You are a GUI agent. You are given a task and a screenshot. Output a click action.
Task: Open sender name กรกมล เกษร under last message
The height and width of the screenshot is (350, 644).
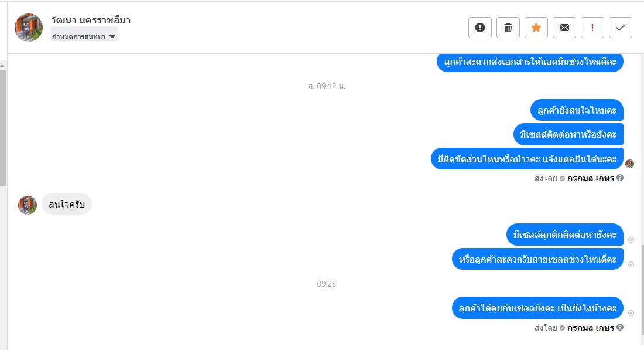pos(591,328)
